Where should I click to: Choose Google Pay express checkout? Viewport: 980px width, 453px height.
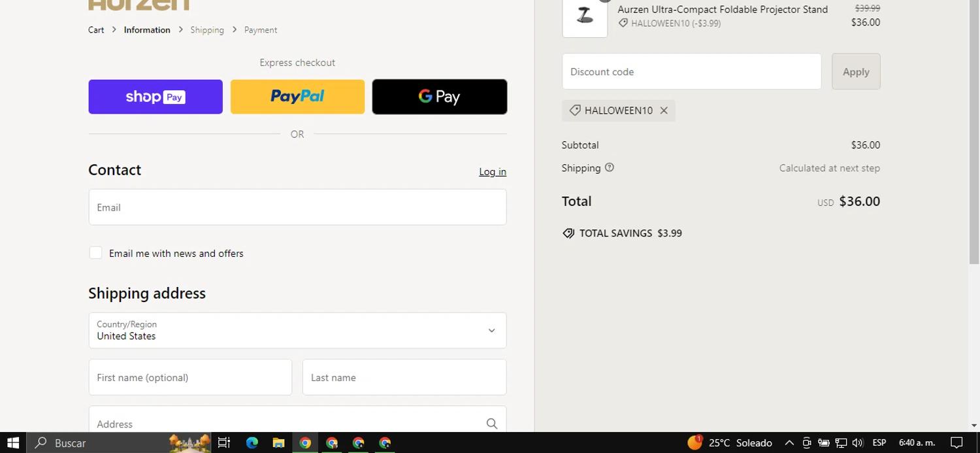coord(439,97)
